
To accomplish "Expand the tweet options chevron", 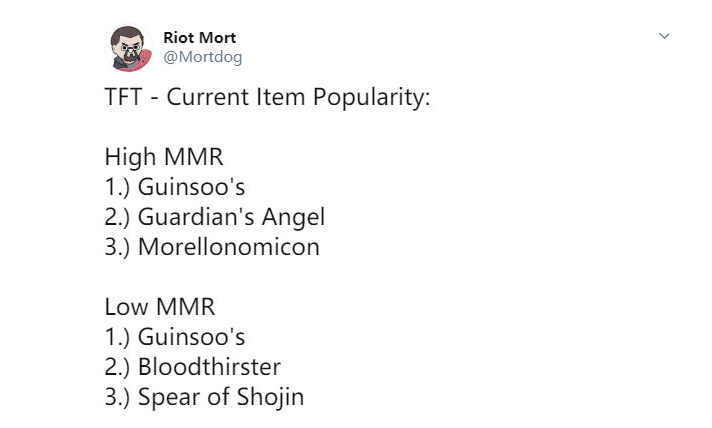I will click(x=663, y=37).
